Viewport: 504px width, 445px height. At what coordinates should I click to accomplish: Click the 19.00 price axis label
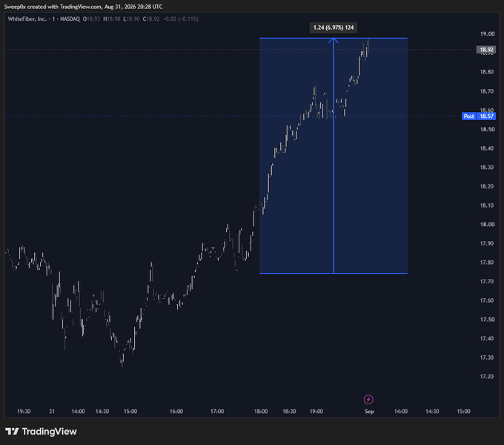[487, 34]
